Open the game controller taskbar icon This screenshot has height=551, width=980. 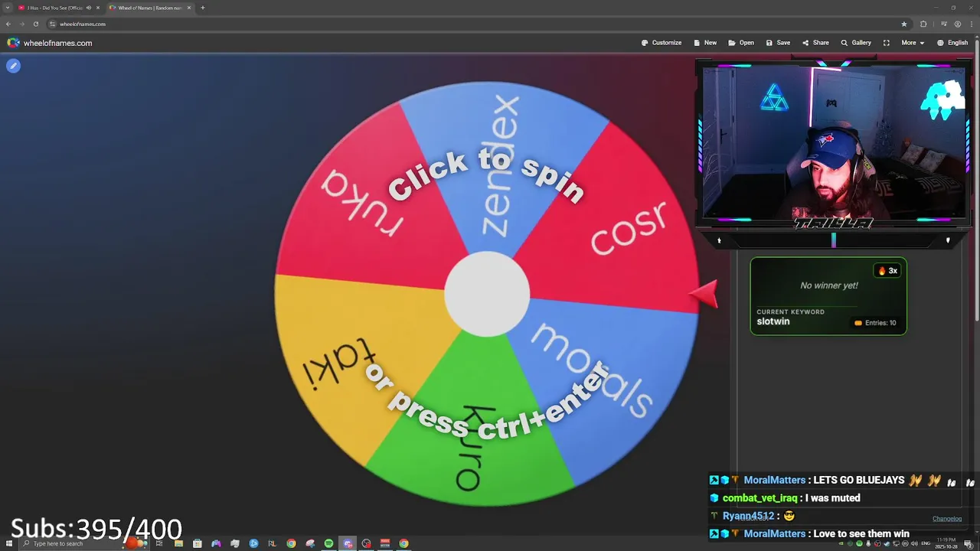(216, 543)
